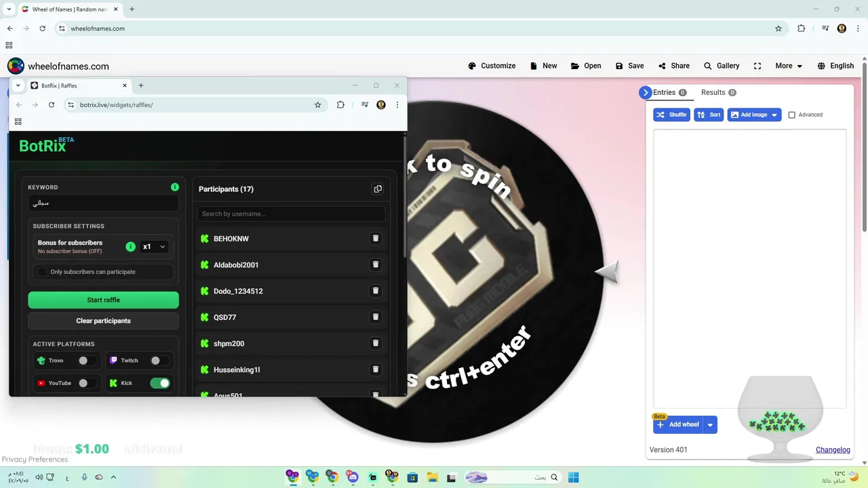Reload the BotRix Raffles page

52,105
